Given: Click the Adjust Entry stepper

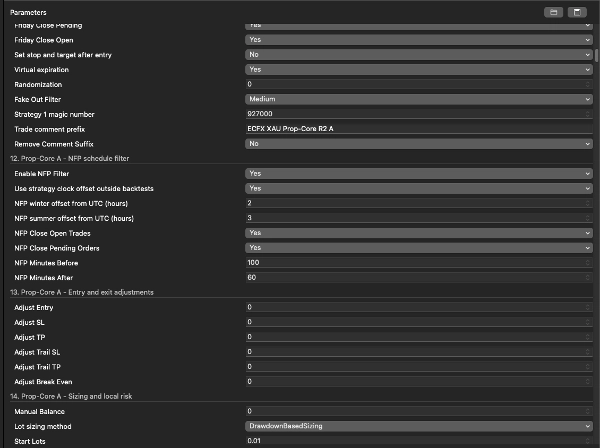Looking at the screenshot, I should 588,307.
